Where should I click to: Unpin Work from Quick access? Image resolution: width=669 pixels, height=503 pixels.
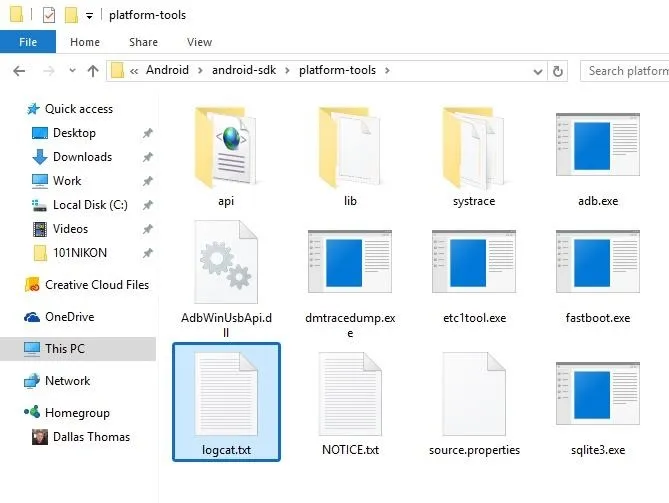[x=148, y=181]
